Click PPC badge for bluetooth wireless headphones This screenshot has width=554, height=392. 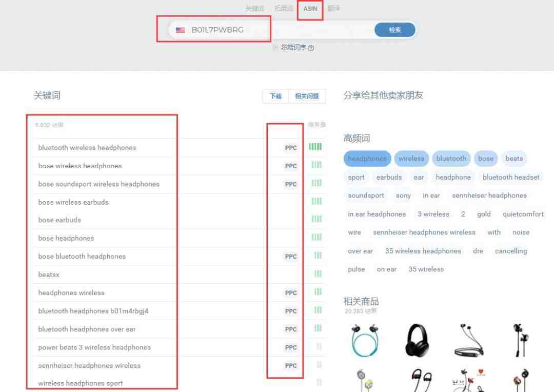click(x=291, y=148)
